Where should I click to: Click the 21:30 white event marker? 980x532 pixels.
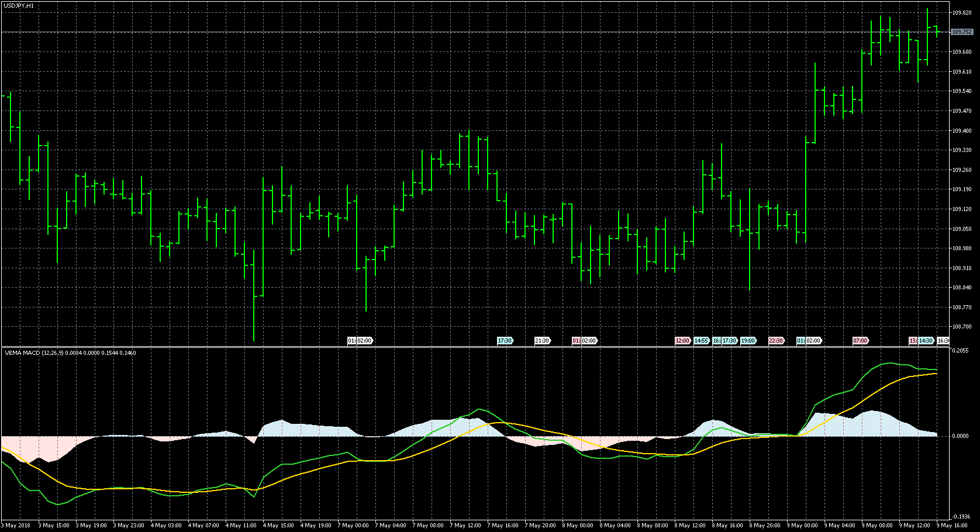point(542,341)
